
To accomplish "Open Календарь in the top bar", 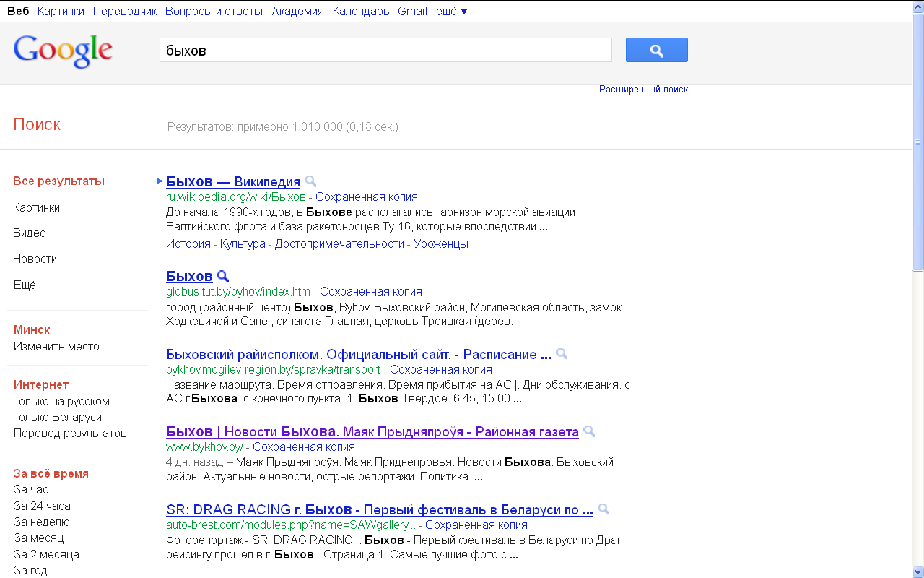I will click(x=361, y=11).
